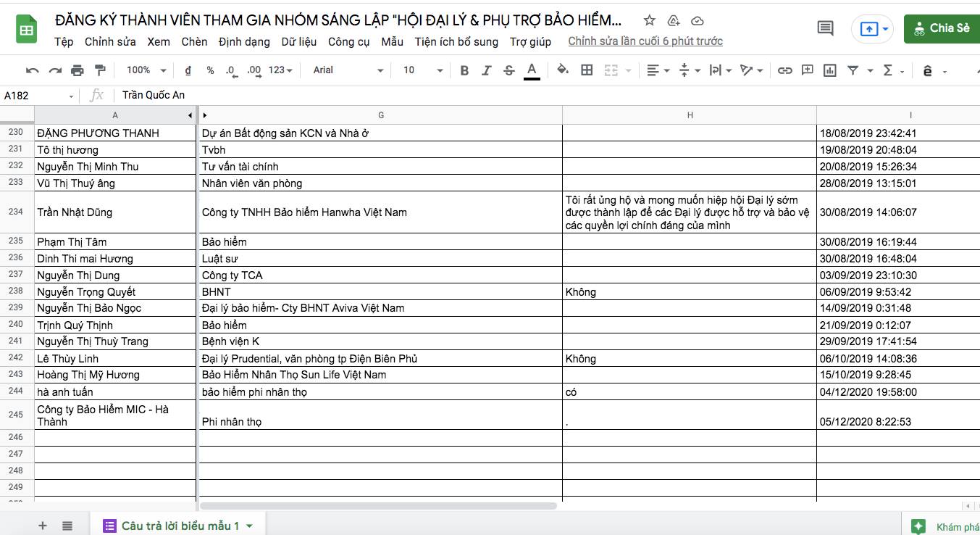Image resolution: width=980 pixels, height=535 pixels.
Task: Click the Name box A182
Action: click(x=40, y=95)
